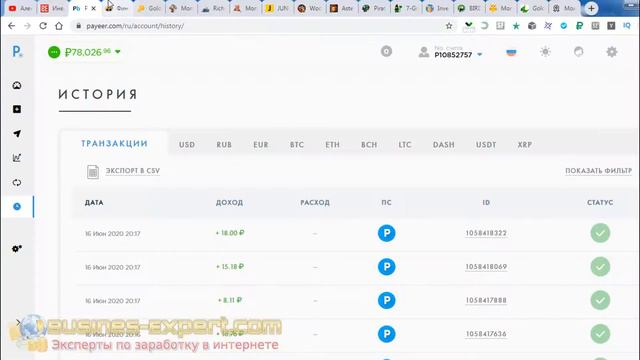Open the exchange arrows sidebar icon
This screenshot has width=640, height=360.
tap(17, 182)
